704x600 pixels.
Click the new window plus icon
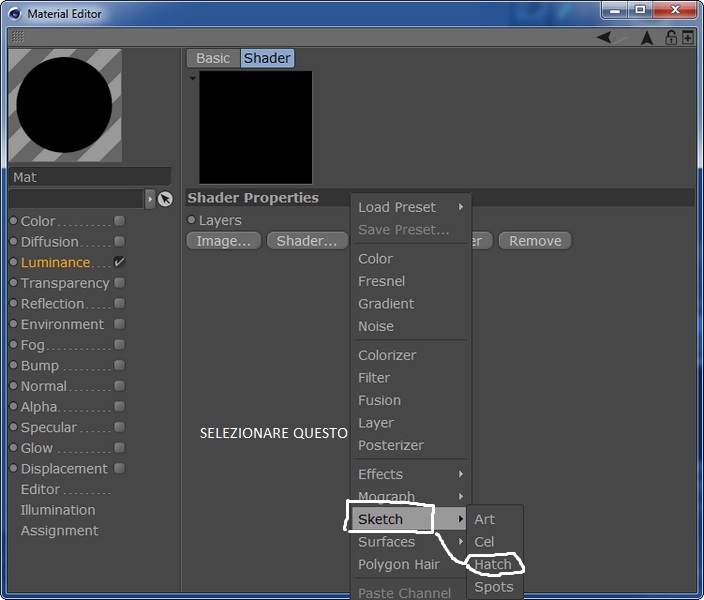(687, 37)
